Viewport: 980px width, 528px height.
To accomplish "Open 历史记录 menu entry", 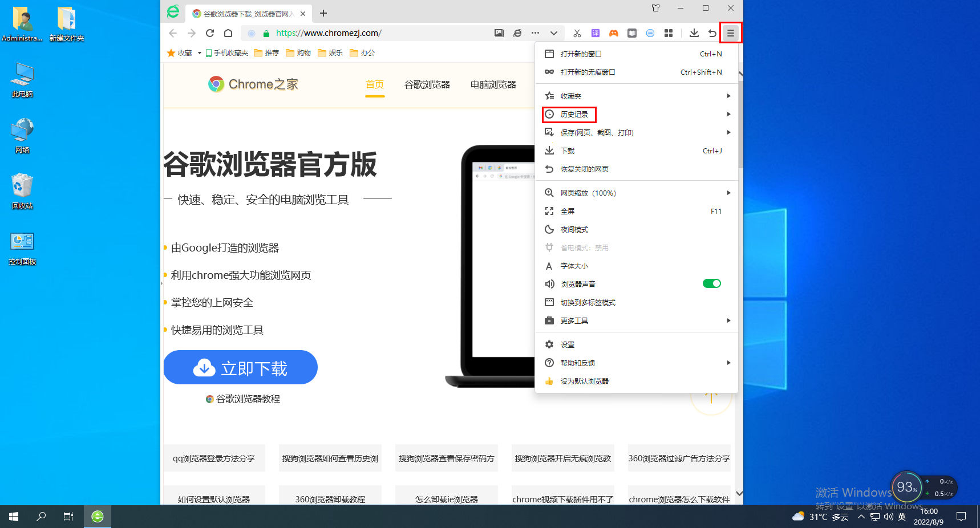I will (x=637, y=114).
